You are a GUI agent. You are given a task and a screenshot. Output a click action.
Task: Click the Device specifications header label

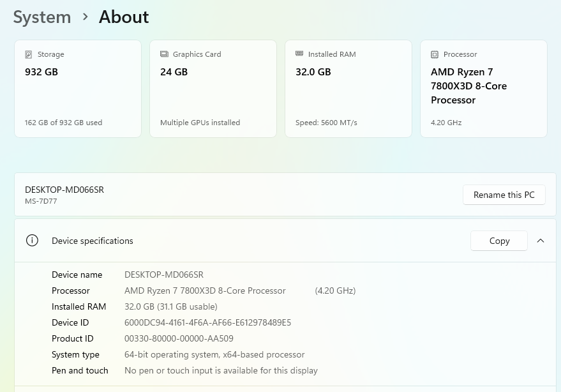[x=93, y=241]
